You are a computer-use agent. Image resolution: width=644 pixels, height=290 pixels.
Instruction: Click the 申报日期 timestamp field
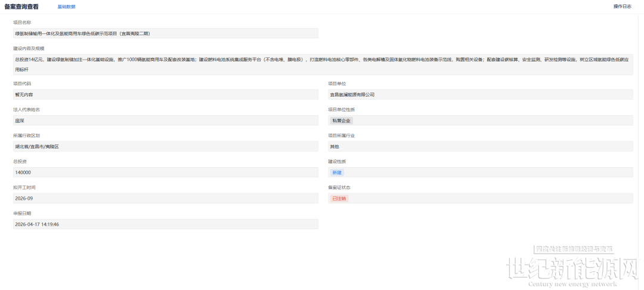tap(165, 224)
